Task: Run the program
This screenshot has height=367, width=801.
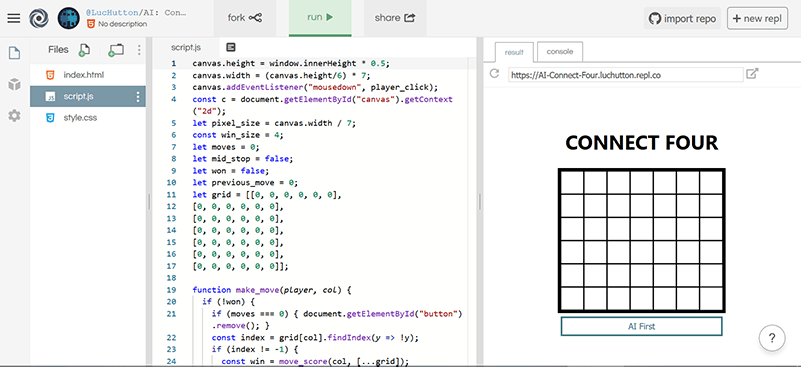Action: 320,18
